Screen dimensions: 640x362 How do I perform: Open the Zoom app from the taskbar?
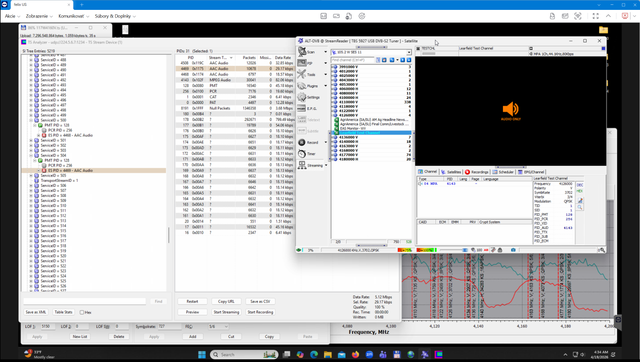[369, 354]
